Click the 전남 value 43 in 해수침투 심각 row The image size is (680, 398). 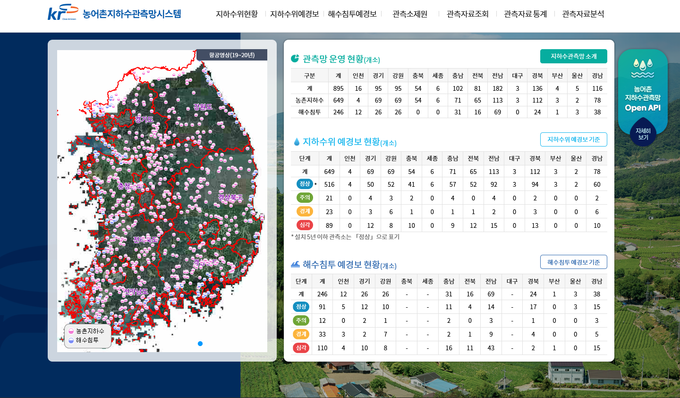coord(490,348)
